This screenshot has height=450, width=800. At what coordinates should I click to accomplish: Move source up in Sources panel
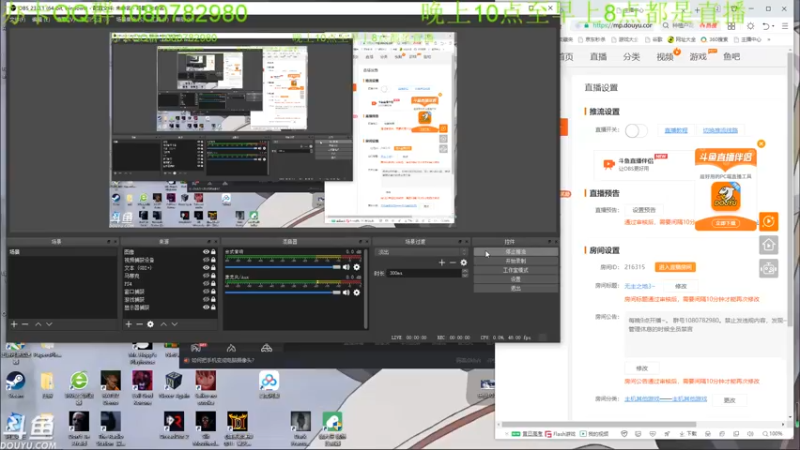pyautogui.click(x=163, y=324)
